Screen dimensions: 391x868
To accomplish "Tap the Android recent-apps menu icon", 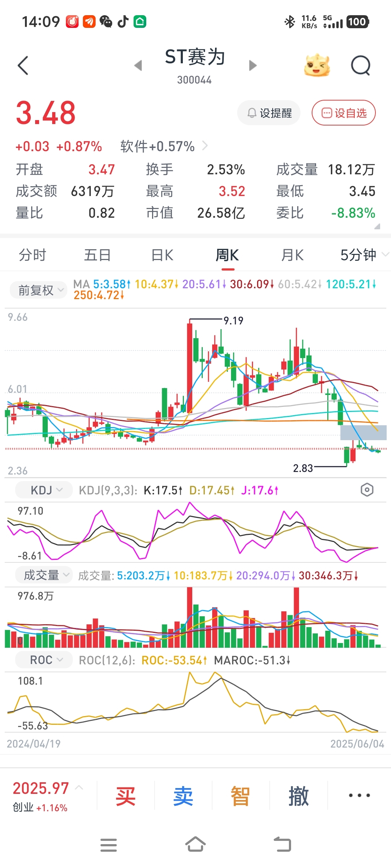I will (x=109, y=845).
